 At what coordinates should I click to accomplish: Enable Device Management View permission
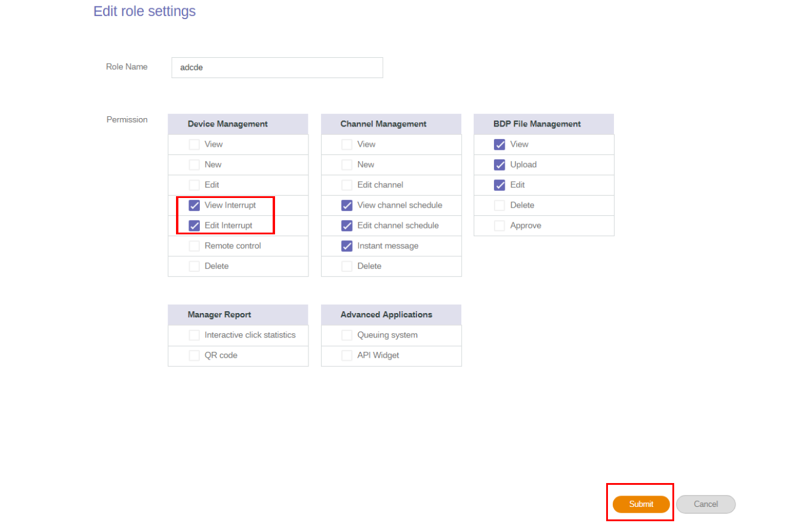[194, 144]
